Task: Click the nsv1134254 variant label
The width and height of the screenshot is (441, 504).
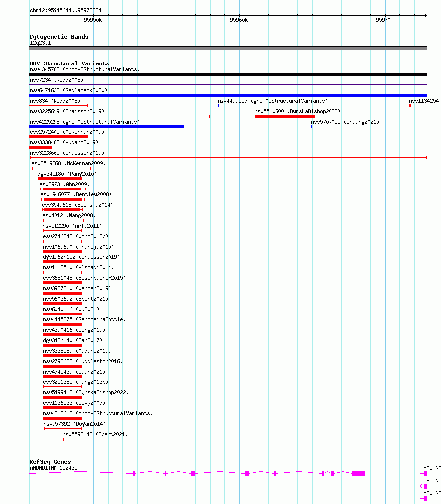Action: coord(424,101)
